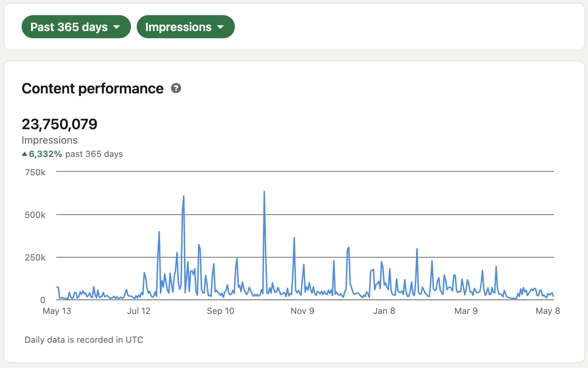Click the tallest spike in the chart
Screen dimensions: 588x368
[x=264, y=193]
